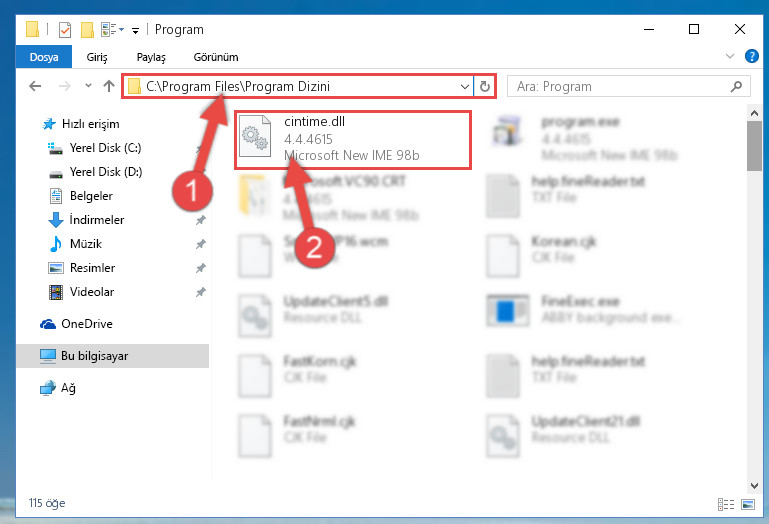This screenshot has height=524, width=769.
Task: Select Ağ network in navigation pane
Action: point(68,388)
